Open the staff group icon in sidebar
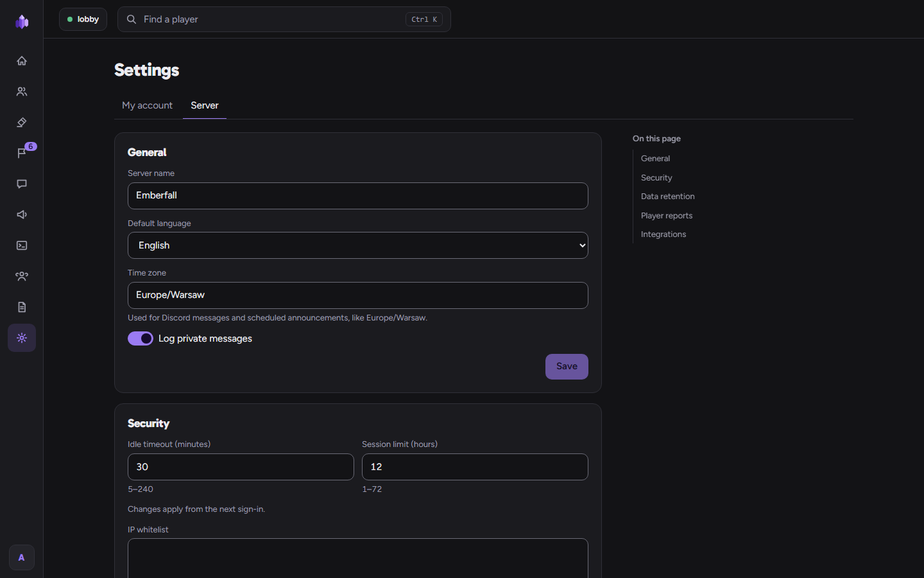This screenshot has height=578, width=924. click(22, 276)
